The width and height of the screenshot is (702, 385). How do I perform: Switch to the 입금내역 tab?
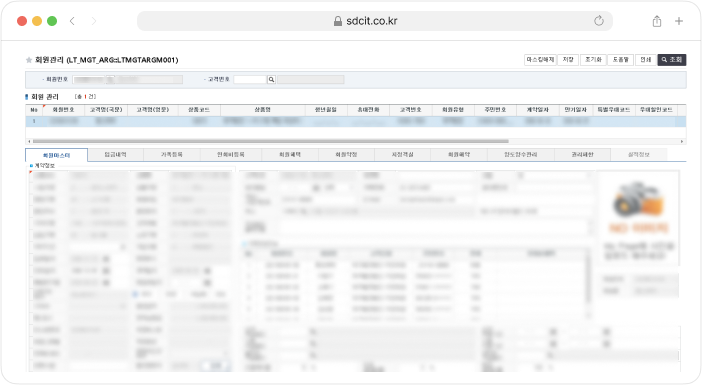pos(116,154)
